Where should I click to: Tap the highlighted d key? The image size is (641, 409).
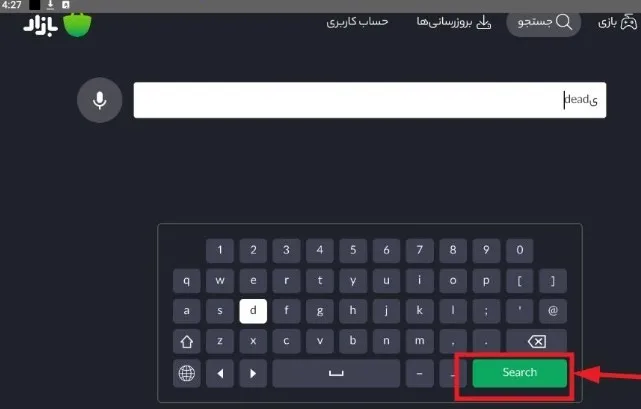[x=253, y=311]
